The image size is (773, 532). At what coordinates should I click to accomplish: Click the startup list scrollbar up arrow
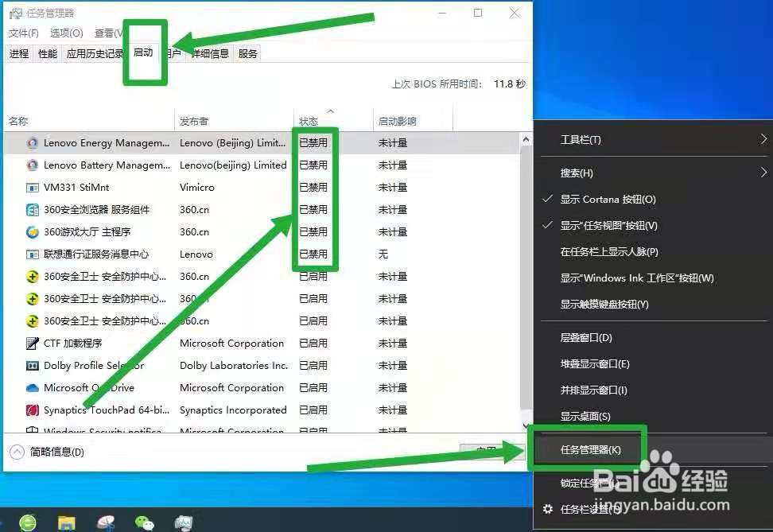tap(526, 140)
